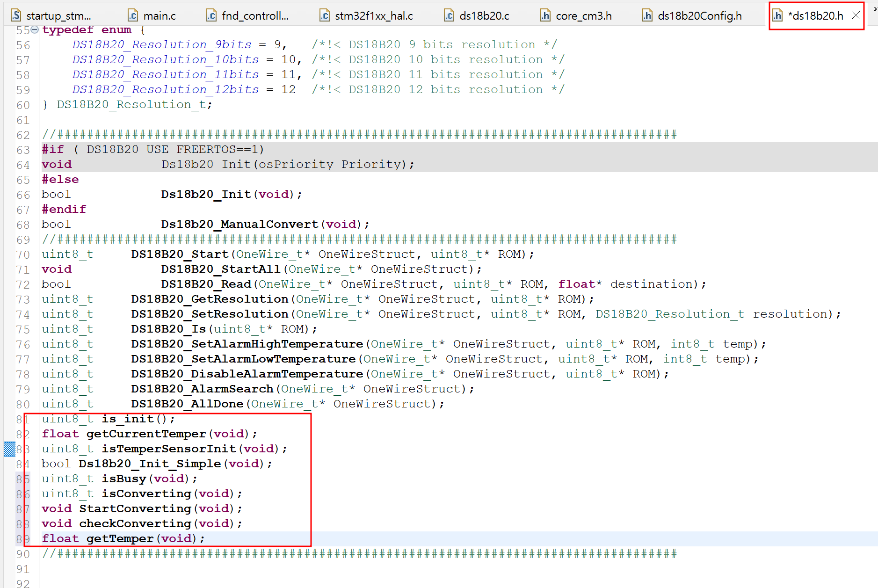
Task: Click on DS18B20_Resolution_10bits enum value
Action: pyautogui.click(x=166, y=59)
